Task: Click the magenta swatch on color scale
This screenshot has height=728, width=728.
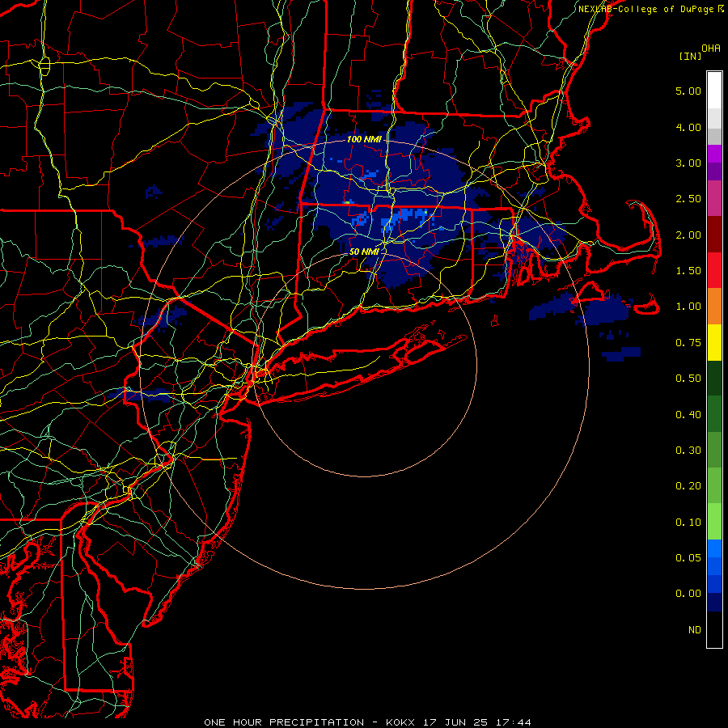Action: tap(714, 154)
